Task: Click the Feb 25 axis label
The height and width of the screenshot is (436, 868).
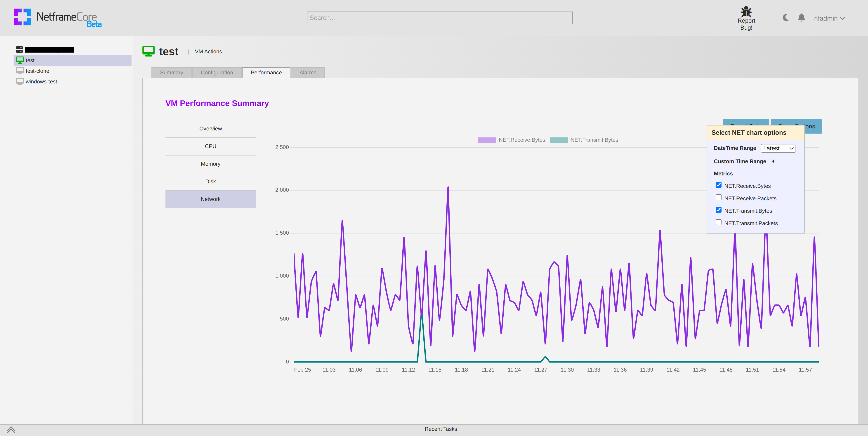Action: [x=302, y=370]
